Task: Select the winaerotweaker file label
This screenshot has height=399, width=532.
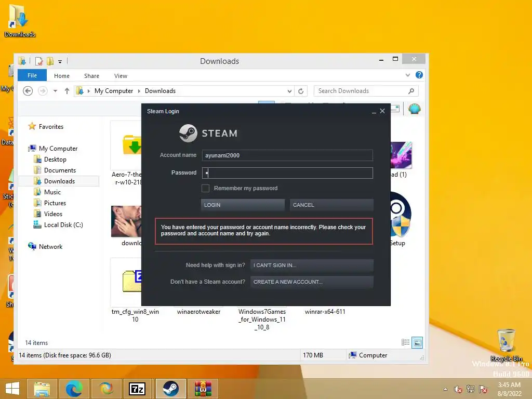Action: point(199,312)
